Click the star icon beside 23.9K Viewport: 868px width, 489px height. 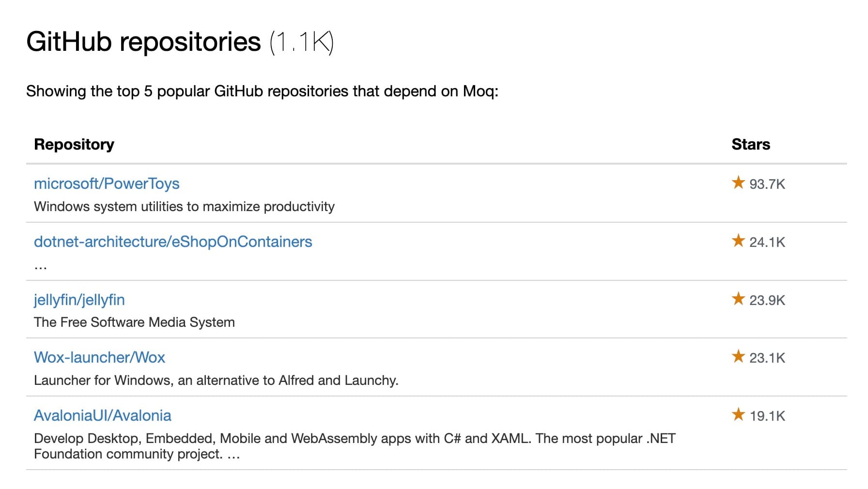coord(738,299)
